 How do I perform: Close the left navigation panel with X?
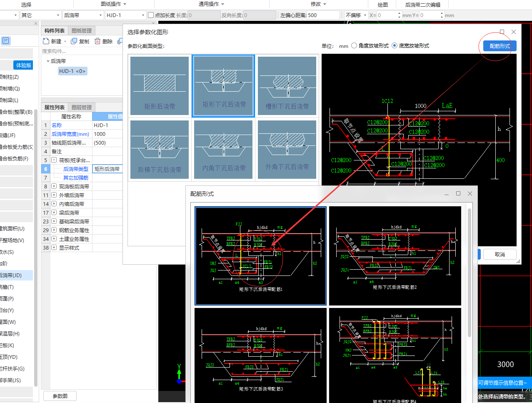pyautogui.click(x=36, y=23)
